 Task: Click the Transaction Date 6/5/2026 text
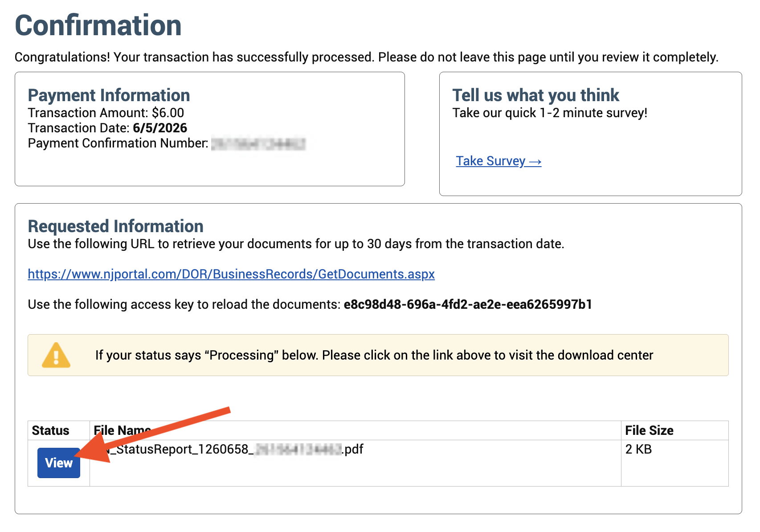tap(107, 128)
